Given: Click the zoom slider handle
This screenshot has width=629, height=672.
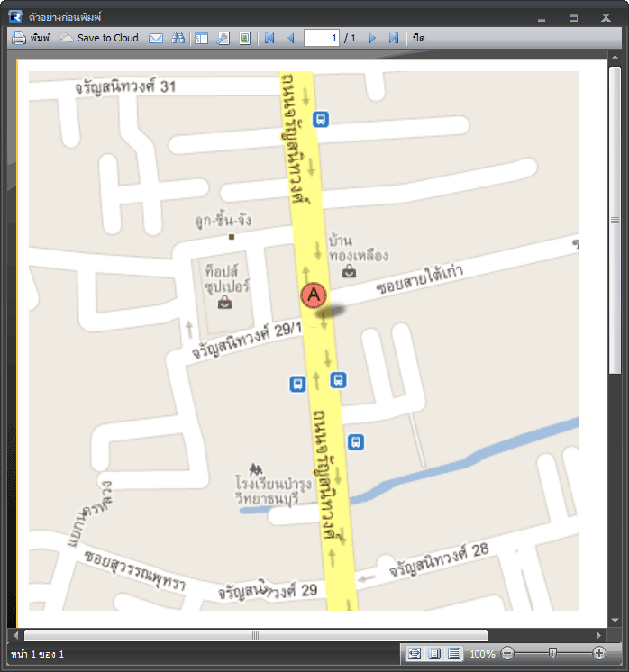Looking at the screenshot, I should (552, 653).
